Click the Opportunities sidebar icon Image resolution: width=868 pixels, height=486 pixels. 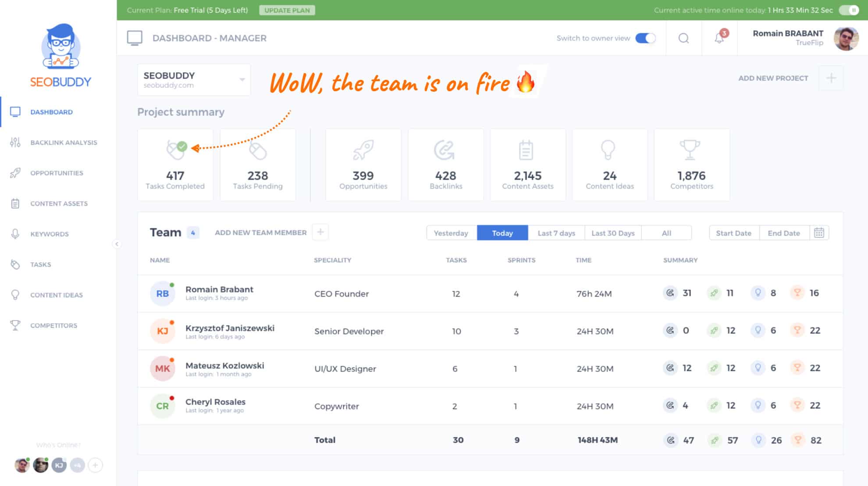pyautogui.click(x=15, y=172)
